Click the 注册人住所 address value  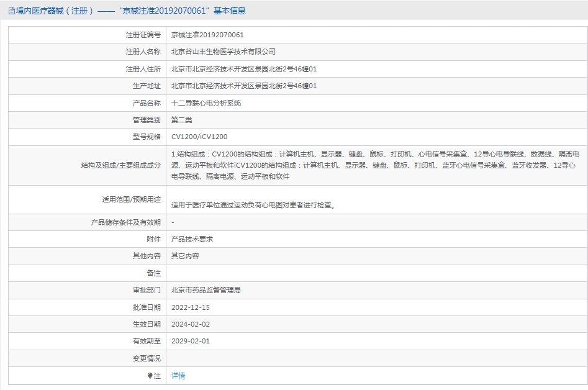pyautogui.click(x=244, y=69)
